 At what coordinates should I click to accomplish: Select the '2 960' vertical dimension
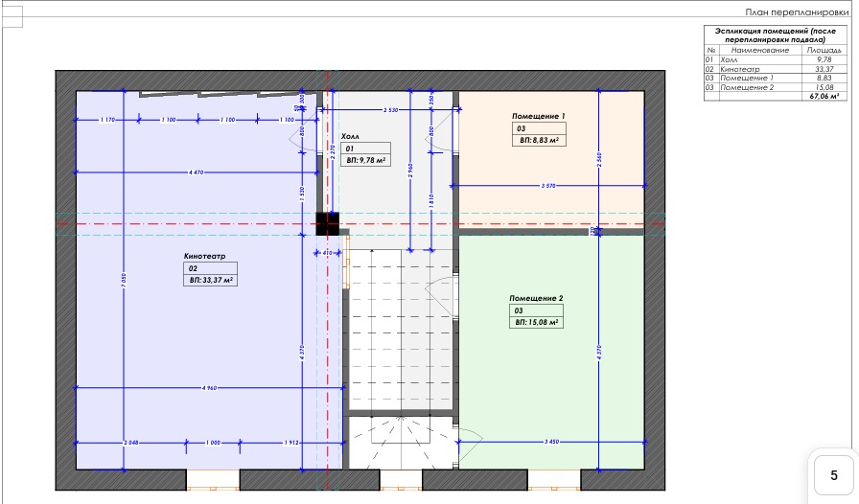click(x=410, y=171)
